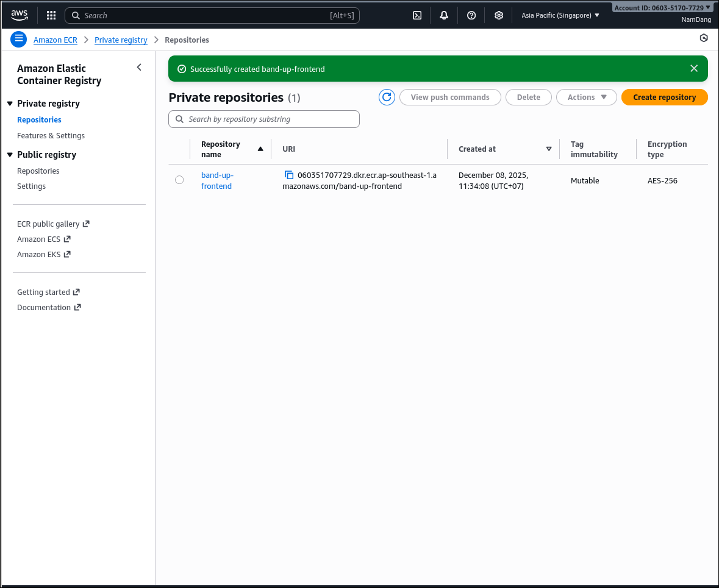Viewport: 719px width, 588px height.
Task: Open the account settings gear icon
Action: [499, 15]
